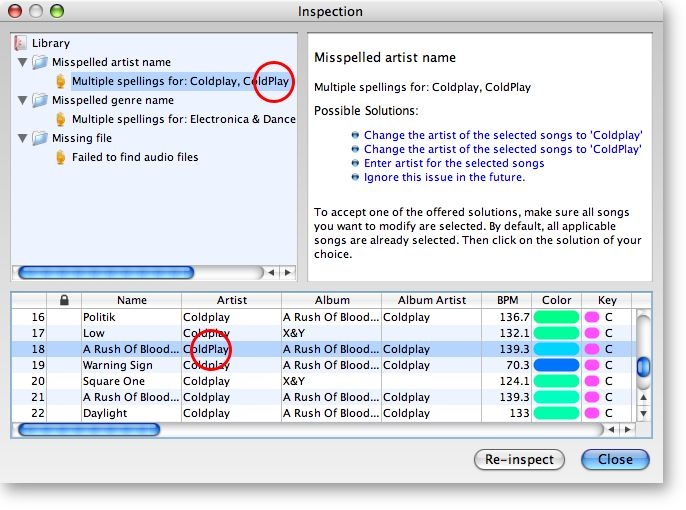Change artist of selected songs to 'Coldplay'

point(503,135)
